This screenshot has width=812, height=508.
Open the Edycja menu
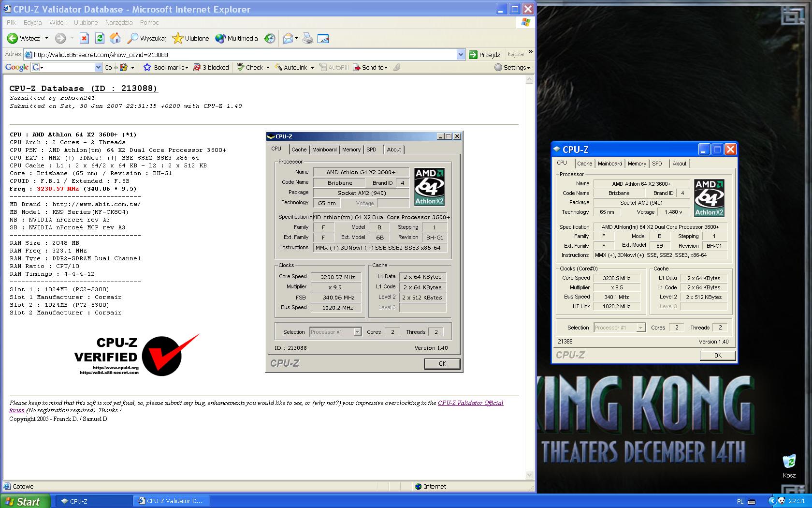[32, 22]
